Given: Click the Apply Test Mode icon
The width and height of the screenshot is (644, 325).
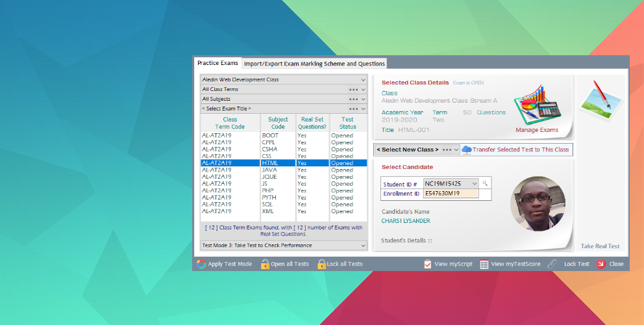Looking at the screenshot, I should (201, 264).
